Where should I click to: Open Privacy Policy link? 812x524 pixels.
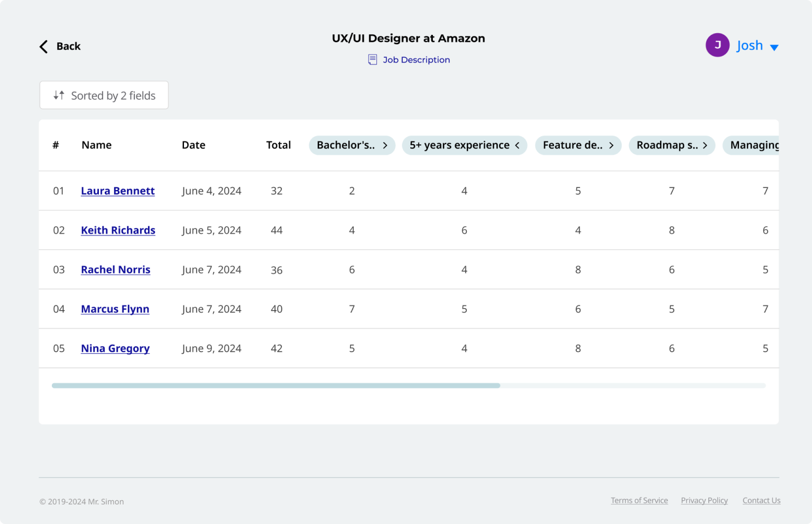(x=704, y=500)
